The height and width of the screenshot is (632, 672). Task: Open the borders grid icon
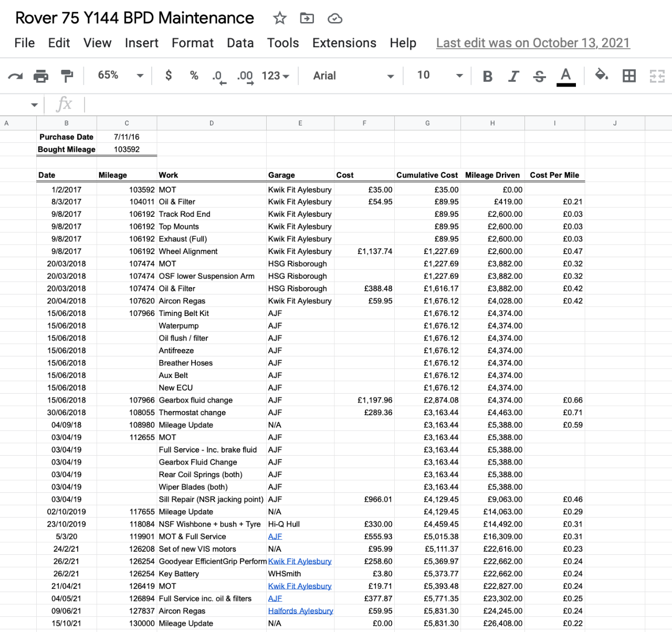[629, 76]
